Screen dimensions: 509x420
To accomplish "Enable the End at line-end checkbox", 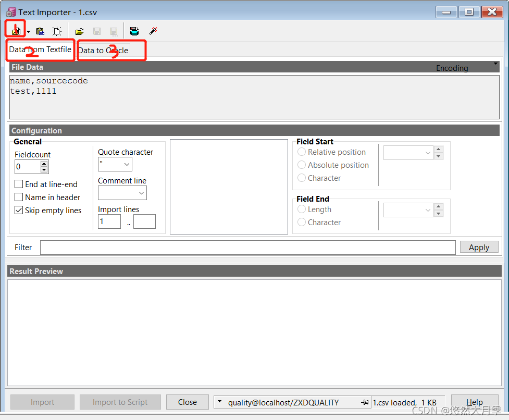I will pyautogui.click(x=19, y=184).
